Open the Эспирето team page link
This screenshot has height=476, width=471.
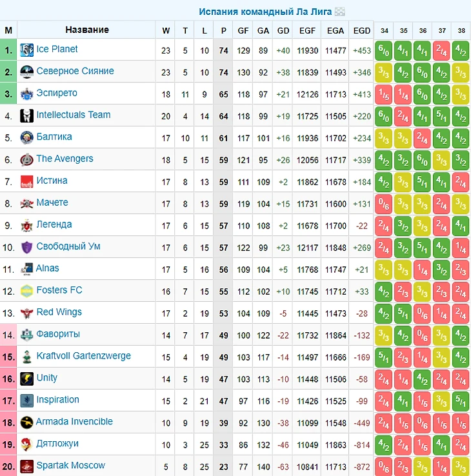point(57,93)
